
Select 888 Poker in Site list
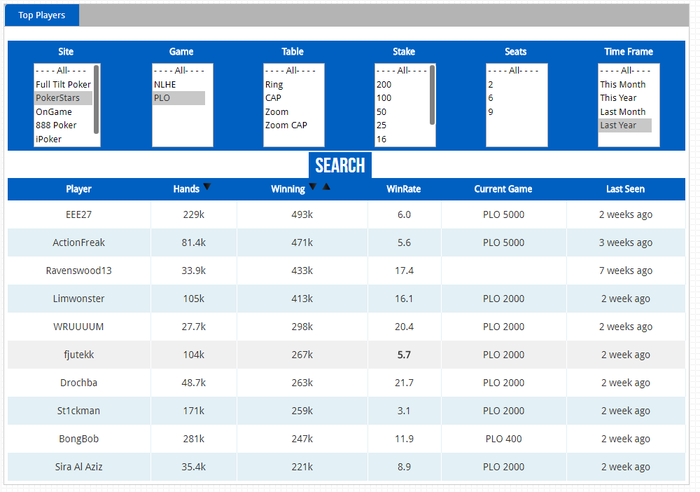click(63, 125)
